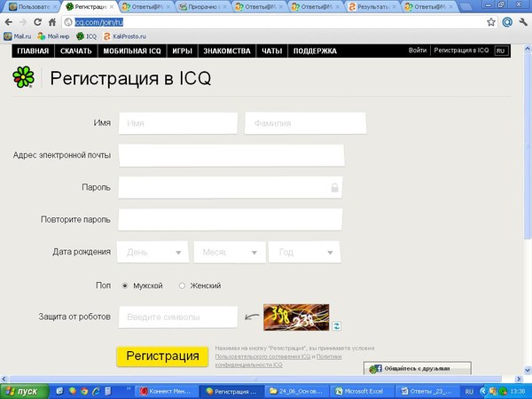
Task: Click the first quick launch icon
Action: tap(59, 392)
